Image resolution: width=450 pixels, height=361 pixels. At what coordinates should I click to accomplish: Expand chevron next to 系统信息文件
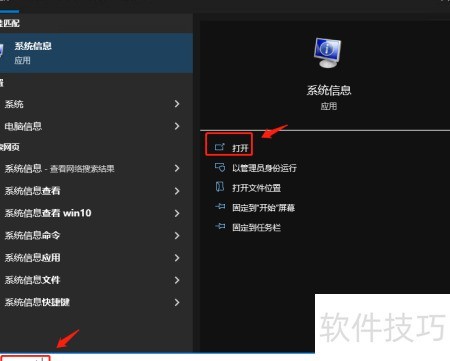[x=177, y=280]
